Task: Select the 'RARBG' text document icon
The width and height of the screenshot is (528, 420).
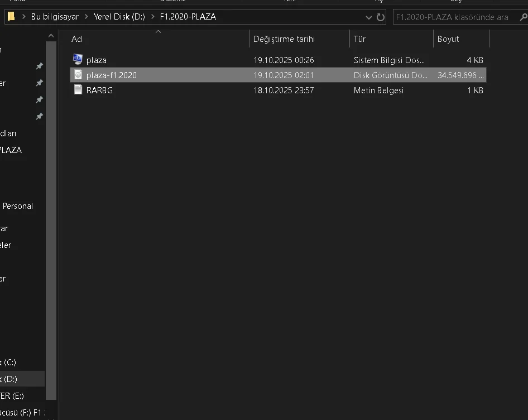Action: pos(78,90)
